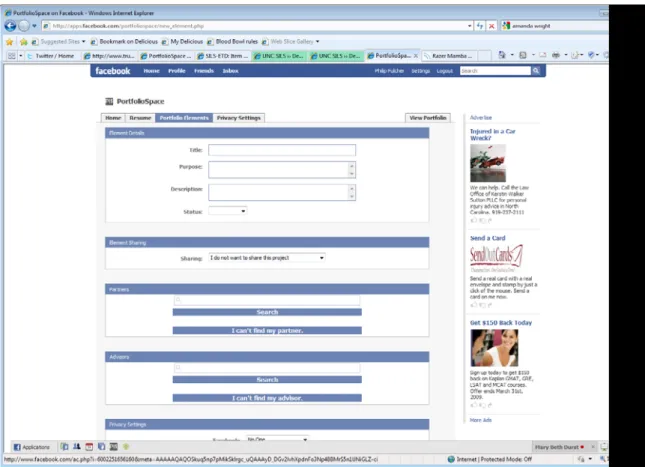645x467 pixels.
Task: Open the Favorites star icon
Action: (x=9, y=42)
